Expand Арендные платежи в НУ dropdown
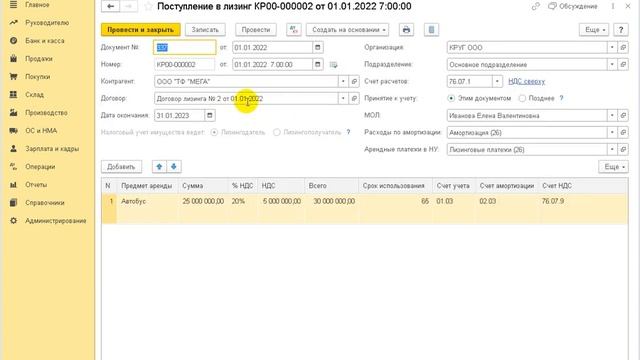This screenshot has width=640, height=360. [612, 150]
